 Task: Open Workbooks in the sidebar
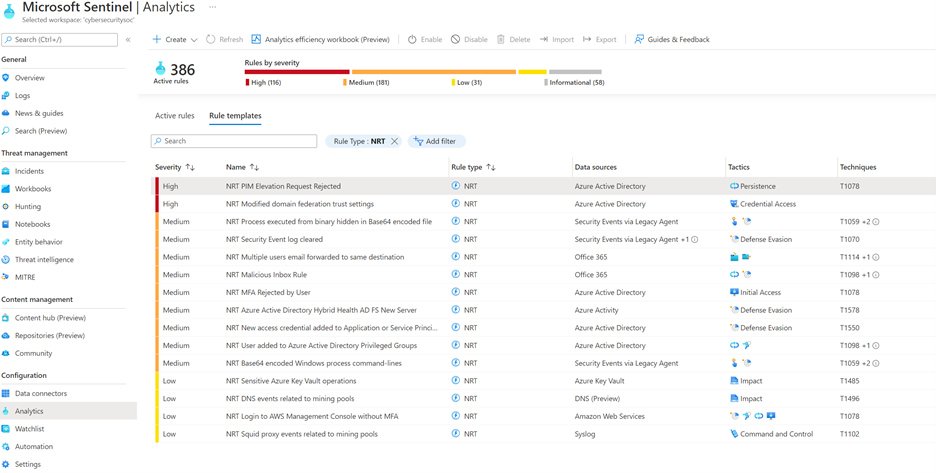(33, 189)
